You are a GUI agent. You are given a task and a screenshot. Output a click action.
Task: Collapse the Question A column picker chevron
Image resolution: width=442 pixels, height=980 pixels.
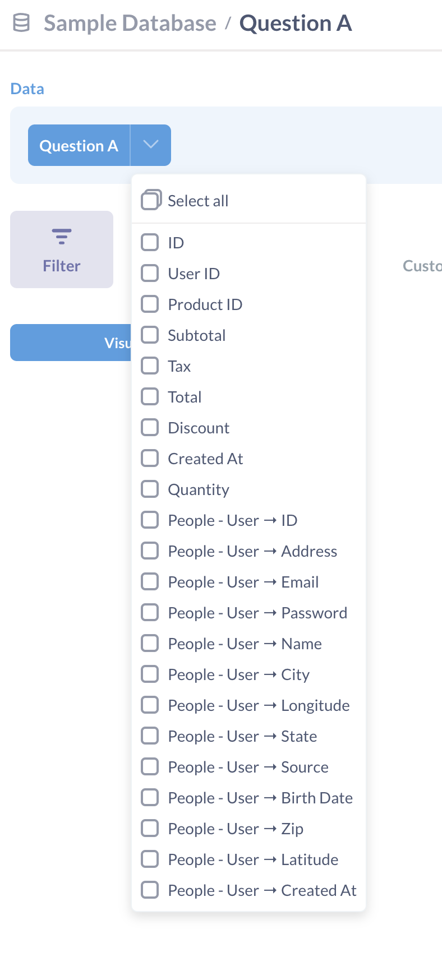point(150,145)
